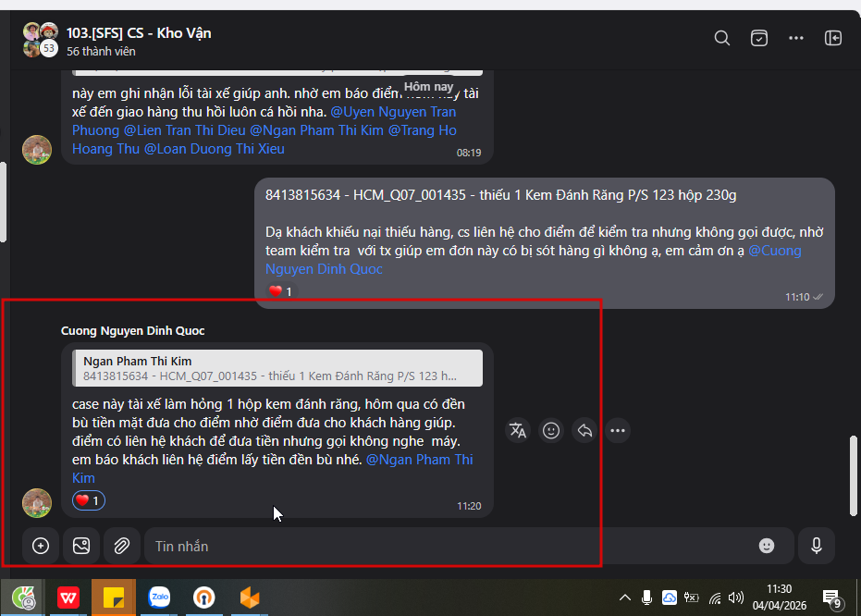
Task: Open mention @Loan Duong Thi Xieu
Action: click(215, 149)
